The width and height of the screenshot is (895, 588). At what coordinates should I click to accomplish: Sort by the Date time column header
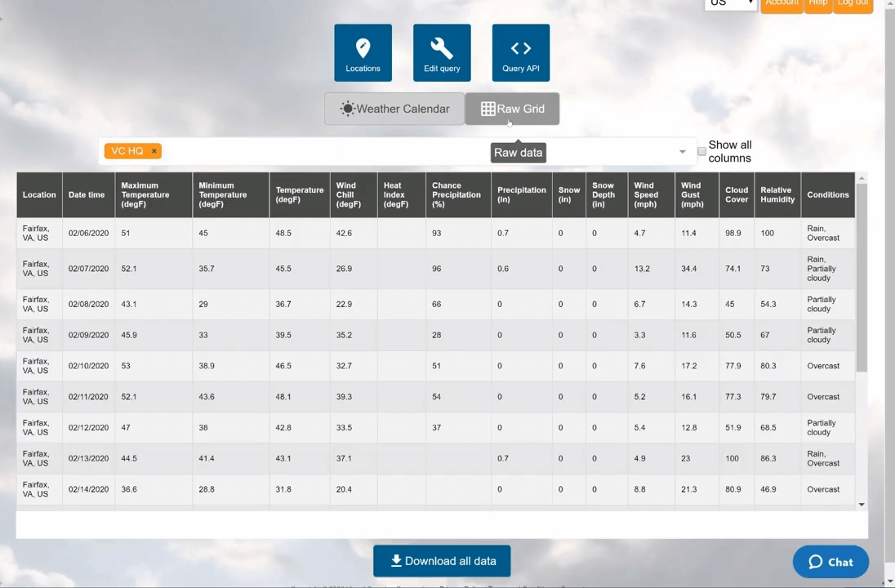click(x=87, y=194)
